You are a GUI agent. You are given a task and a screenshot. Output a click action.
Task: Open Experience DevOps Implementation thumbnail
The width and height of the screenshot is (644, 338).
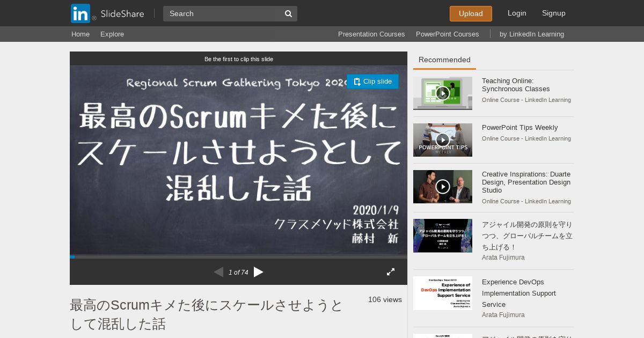443,293
